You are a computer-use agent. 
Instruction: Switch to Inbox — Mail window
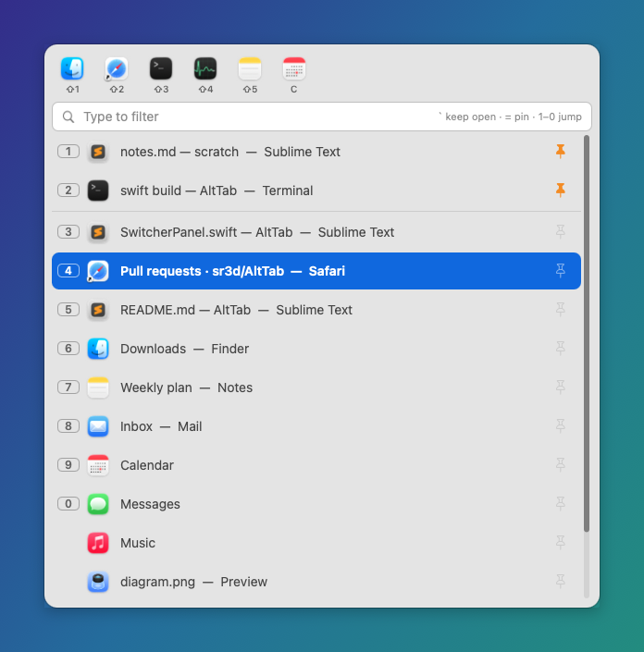316,426
